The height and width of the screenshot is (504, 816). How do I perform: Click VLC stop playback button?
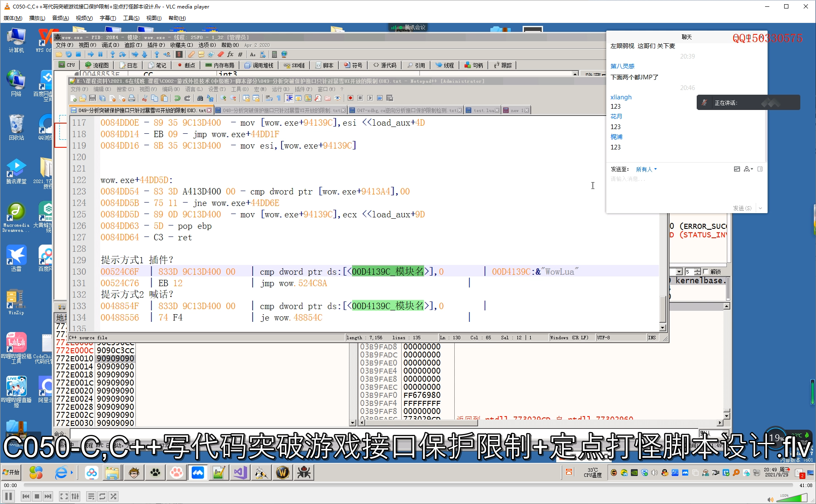(x=37, y=496)
